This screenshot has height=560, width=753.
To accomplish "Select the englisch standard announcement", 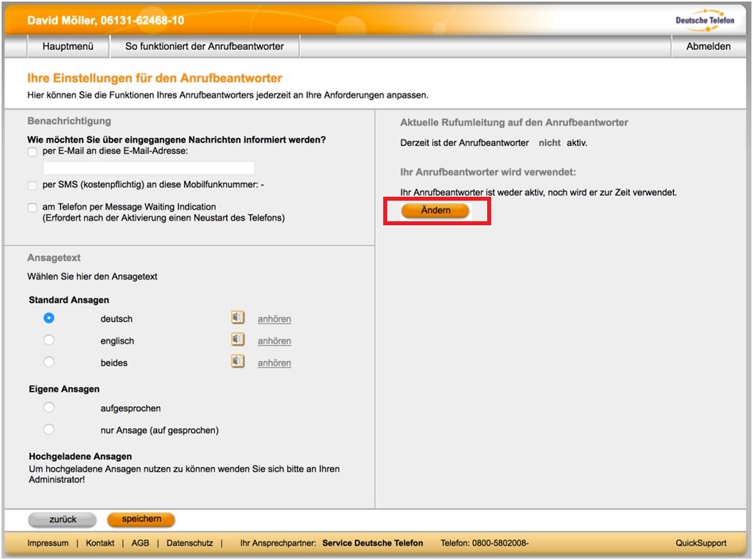I will pos(49,340).
